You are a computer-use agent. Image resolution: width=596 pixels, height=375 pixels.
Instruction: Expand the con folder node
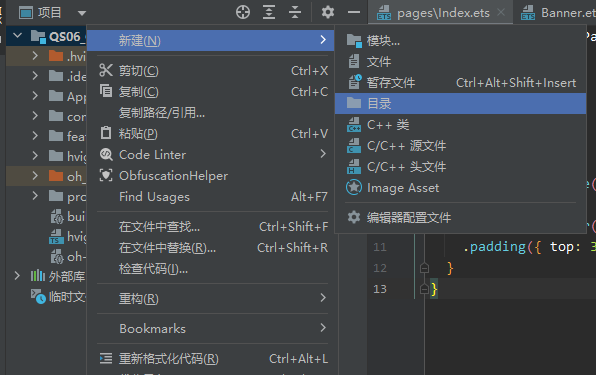35,116
